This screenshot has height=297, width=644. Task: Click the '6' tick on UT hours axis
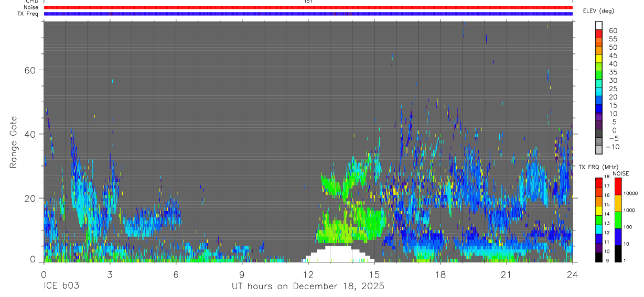click(x=176, y=274)
